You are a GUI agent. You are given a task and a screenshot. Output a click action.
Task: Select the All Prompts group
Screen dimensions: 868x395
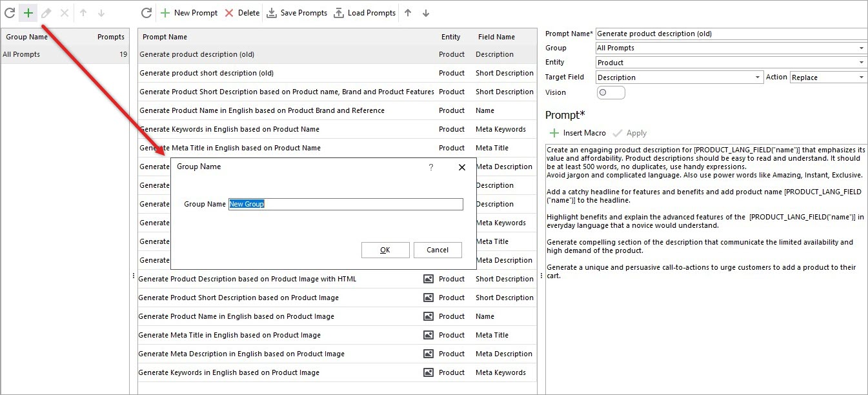coord(24,54)
